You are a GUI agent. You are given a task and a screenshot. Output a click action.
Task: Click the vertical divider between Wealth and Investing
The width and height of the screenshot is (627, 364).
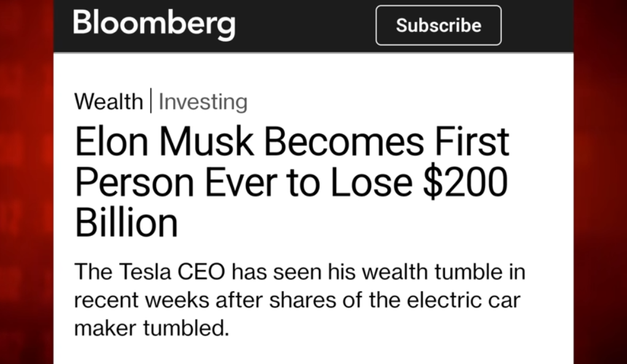[x=151, y=100]
